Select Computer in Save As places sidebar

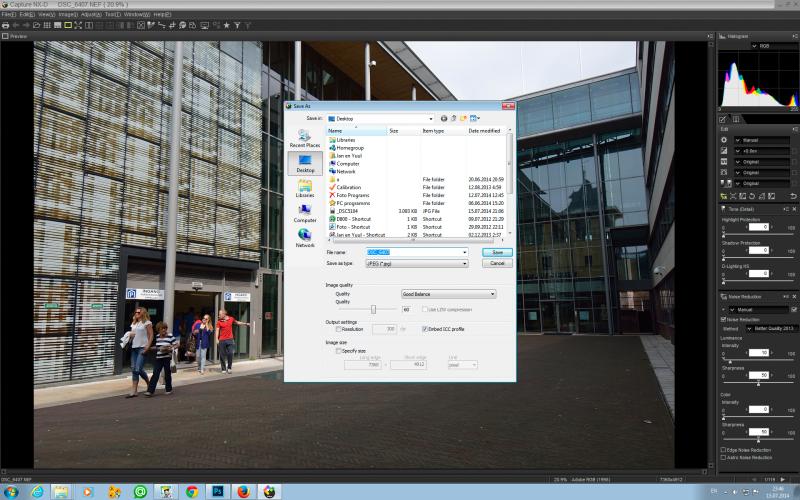click(305, 213)
